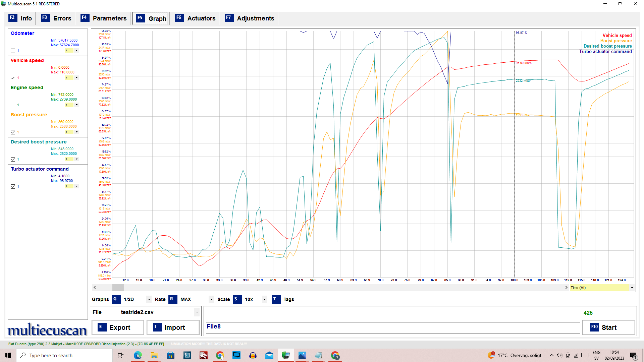The height and width of the screenshot is (362, 644).
Task: Click the Tags label button
Action: click(x=288, y=299)
